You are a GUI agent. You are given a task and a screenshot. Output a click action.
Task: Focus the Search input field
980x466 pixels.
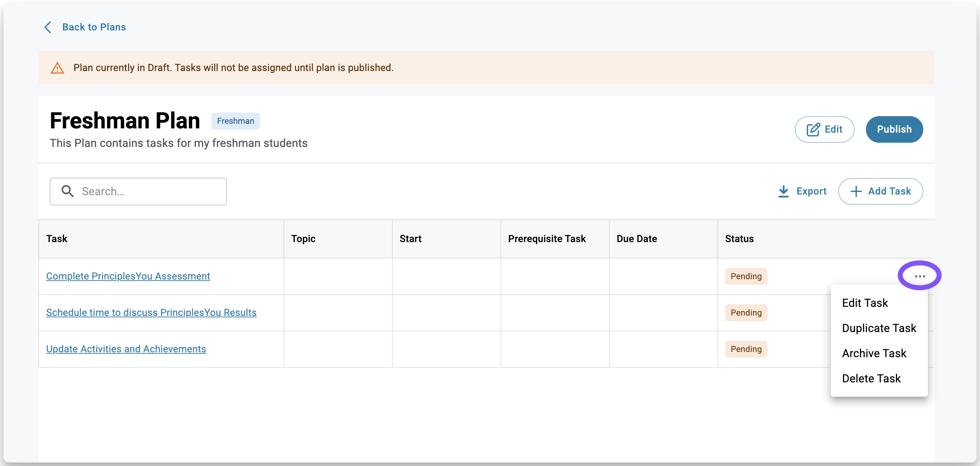point(138,191)
